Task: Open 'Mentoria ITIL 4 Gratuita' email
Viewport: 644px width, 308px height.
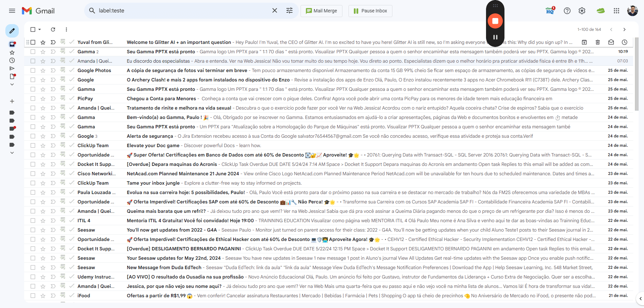Action: point(329,221)
